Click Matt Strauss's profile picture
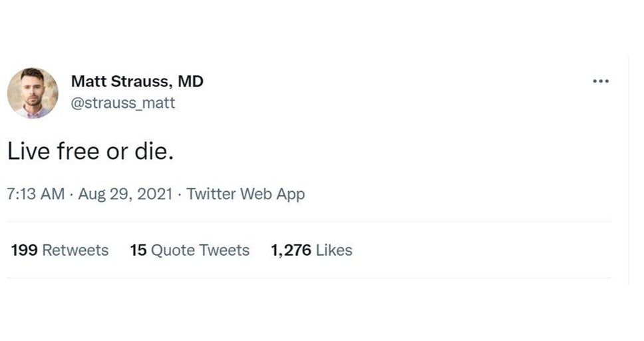Image resolution: width=644 pixels, height=341 pixels. point(33,93)
